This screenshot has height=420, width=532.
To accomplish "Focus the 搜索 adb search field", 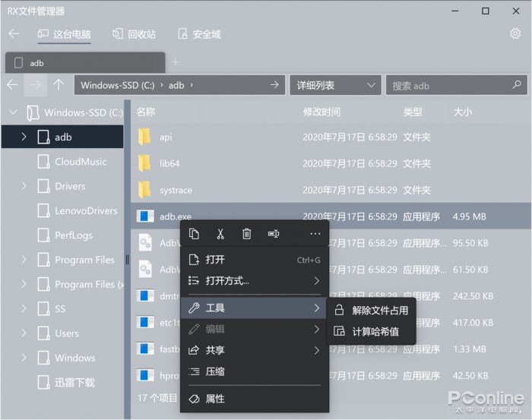I will click(457, 85).
